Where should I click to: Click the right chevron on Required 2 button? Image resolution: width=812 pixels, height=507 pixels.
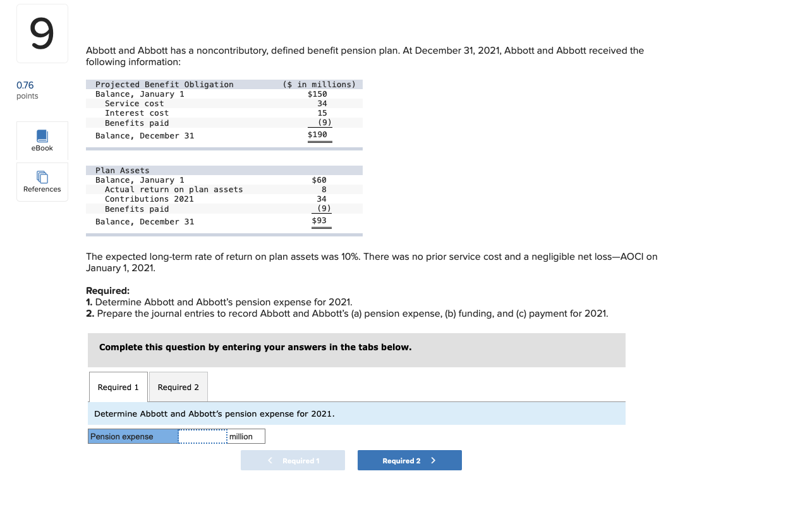(x=432, y=460)
